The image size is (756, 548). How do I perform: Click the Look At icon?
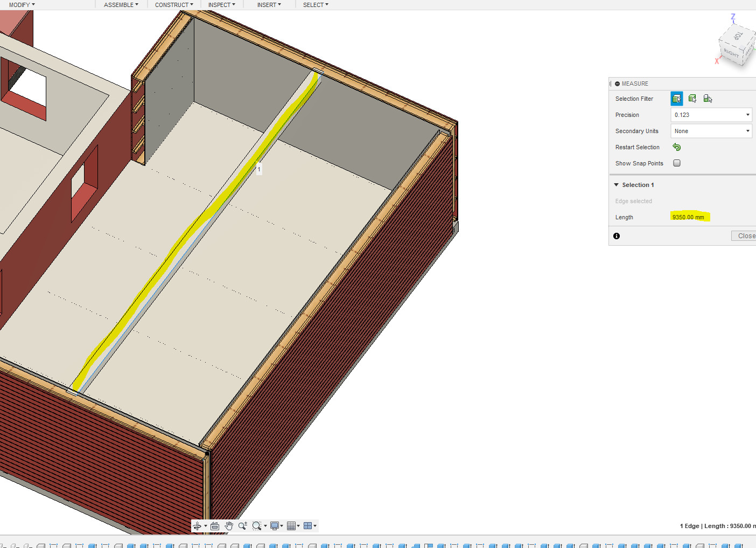tap(215, 526)
